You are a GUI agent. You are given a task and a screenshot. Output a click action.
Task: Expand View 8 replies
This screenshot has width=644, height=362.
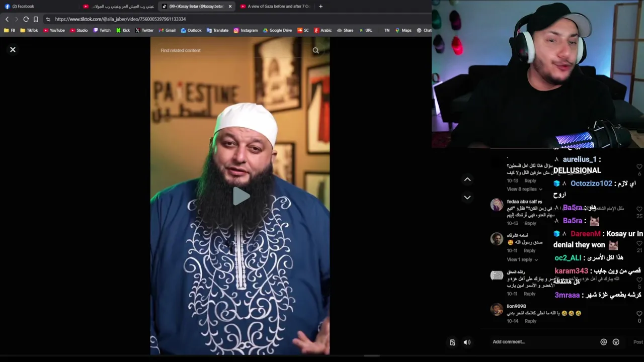click(x=524, y=189)
